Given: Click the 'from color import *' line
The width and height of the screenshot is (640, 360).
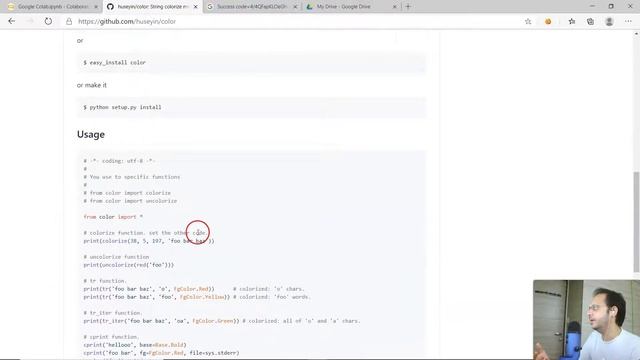Looking at the screenshot, I should pyautogui.click(x=113, y=217).
